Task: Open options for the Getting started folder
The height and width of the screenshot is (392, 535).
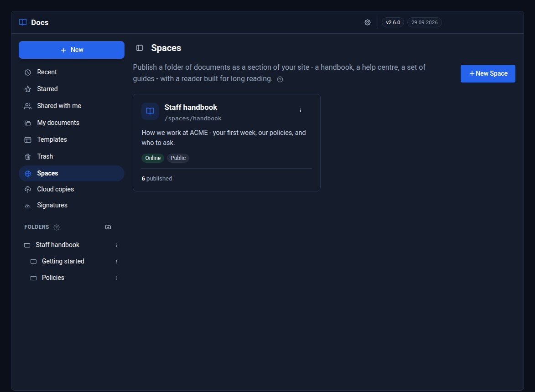Action: (117, 262)
